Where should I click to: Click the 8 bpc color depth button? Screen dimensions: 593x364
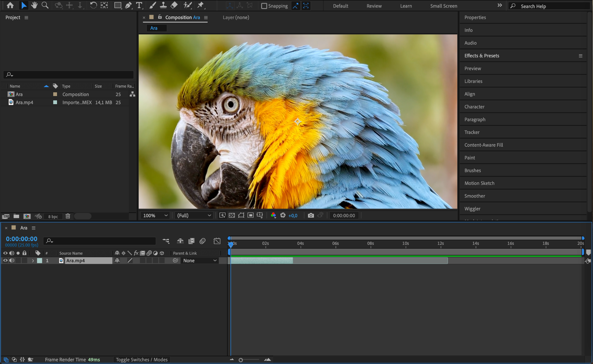point(53,216)
